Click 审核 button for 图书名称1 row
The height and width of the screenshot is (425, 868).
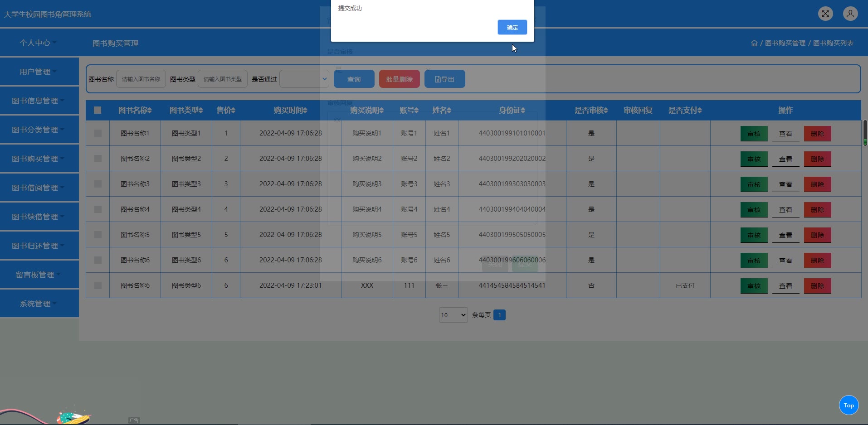coord(754,134)
